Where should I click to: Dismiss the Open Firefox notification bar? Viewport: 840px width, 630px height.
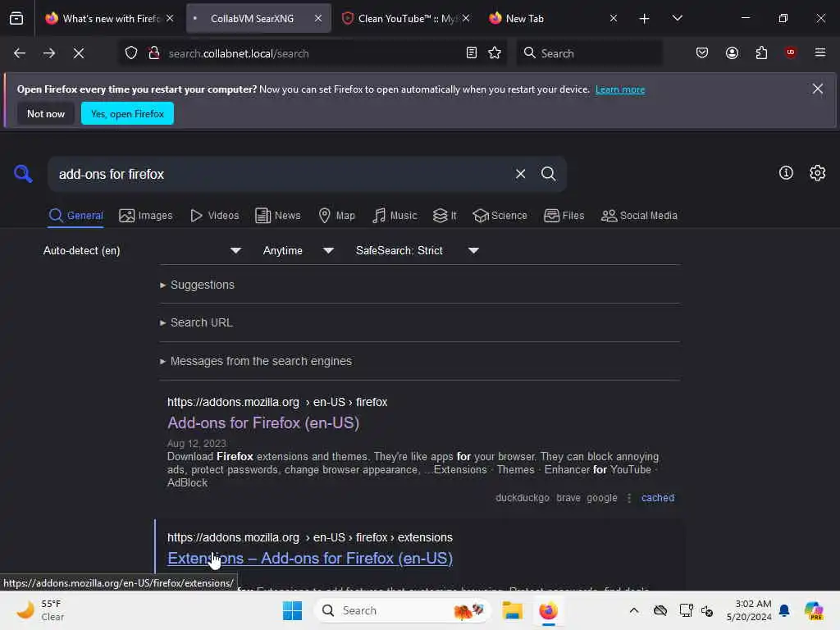pos(817,89)
